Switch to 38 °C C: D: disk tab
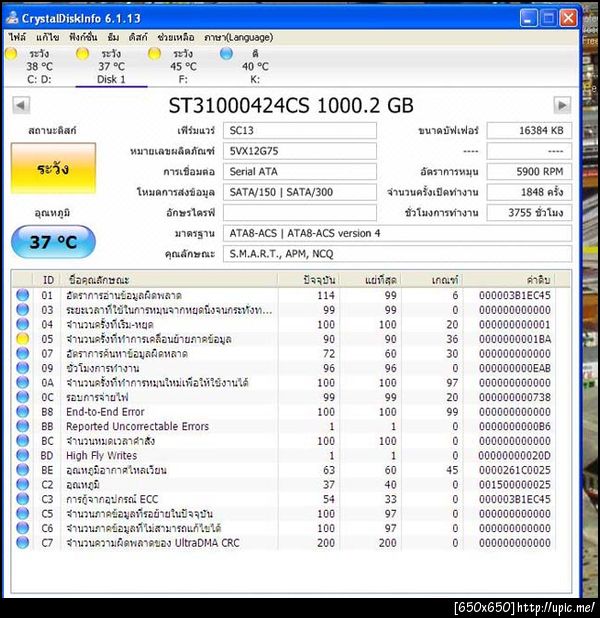 click(x=39, y=66)
